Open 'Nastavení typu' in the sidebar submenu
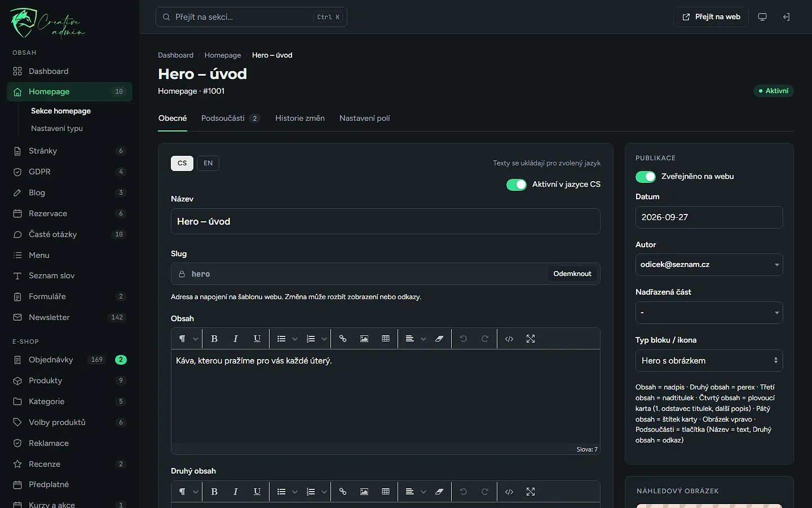Viewport: 812px width, 508px height. 57,129
